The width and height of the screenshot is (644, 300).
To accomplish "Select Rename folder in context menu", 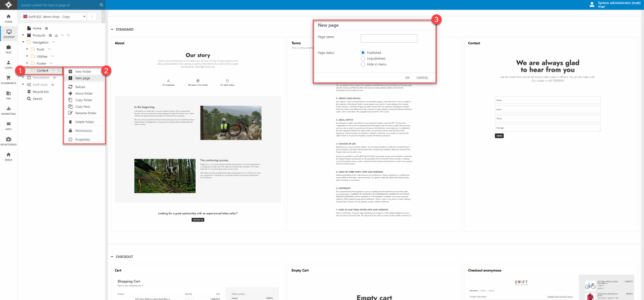I will click(86, 113).
